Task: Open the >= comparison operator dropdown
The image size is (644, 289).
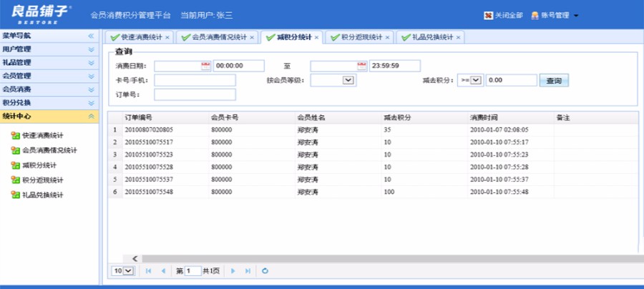Action: [475, 80]
